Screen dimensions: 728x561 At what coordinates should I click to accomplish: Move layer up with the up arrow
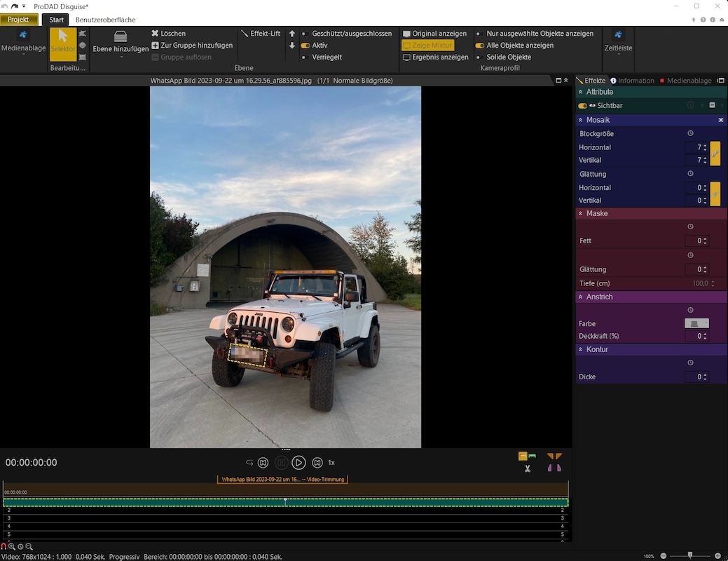pos(292,34)
